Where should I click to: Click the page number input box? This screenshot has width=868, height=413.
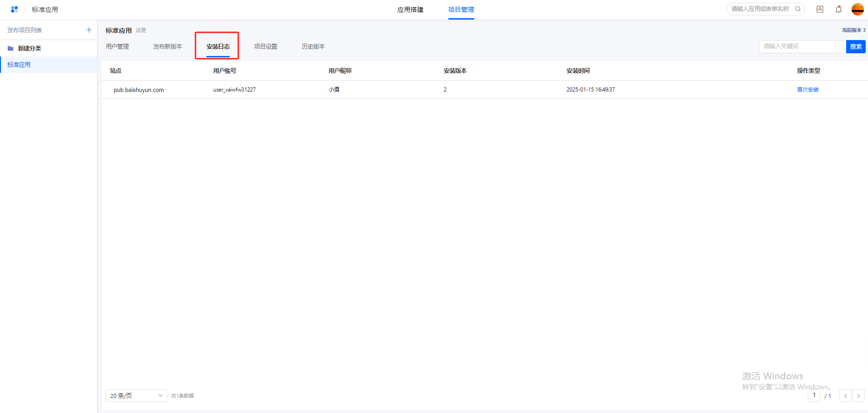pyautogui.click(x=814, y=395)
